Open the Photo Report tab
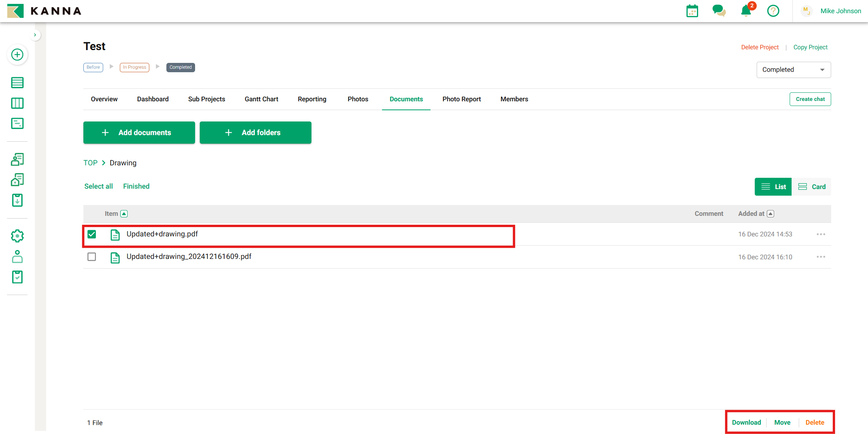Viewport: 868px width, 434px height. click(x=461, y=99)
